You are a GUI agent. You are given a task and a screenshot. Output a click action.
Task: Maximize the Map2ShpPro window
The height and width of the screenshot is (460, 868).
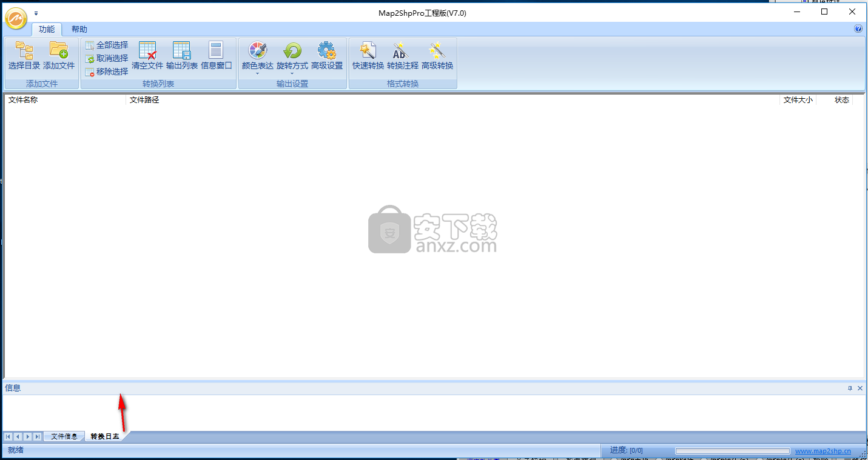824,12
